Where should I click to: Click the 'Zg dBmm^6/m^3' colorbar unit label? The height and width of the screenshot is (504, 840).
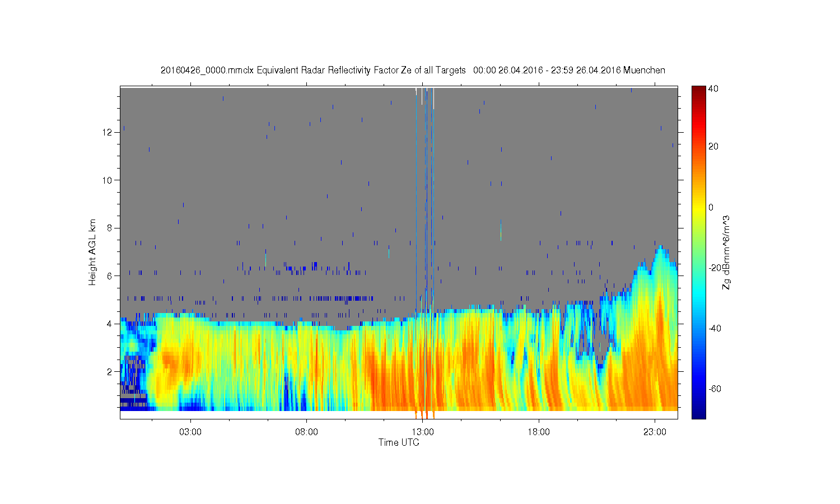pos(727,252)
